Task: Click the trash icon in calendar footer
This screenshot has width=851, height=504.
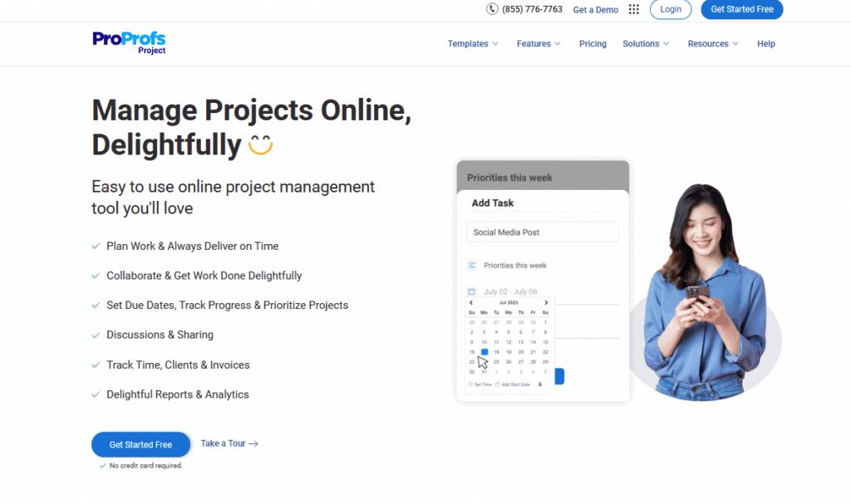Action: 540,384
